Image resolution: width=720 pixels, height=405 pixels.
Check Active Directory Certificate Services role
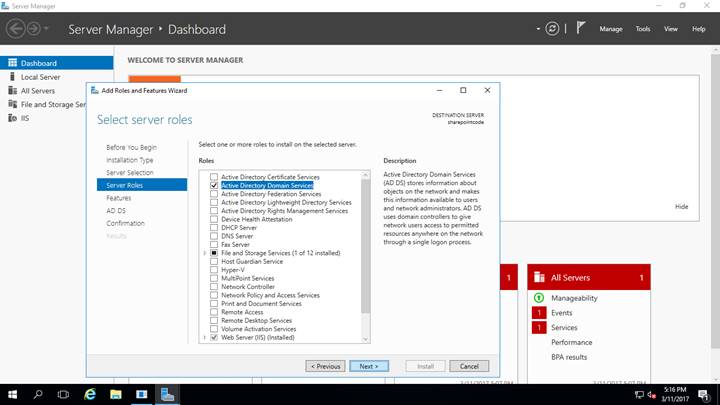[x=214, y=177]
